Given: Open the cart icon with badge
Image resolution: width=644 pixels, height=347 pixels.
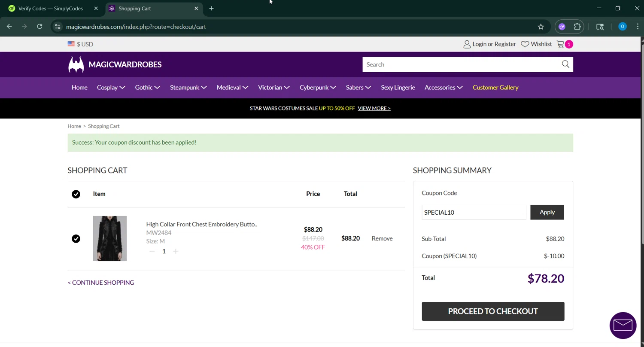Looking at the screenshot, I should pos(564,44).
